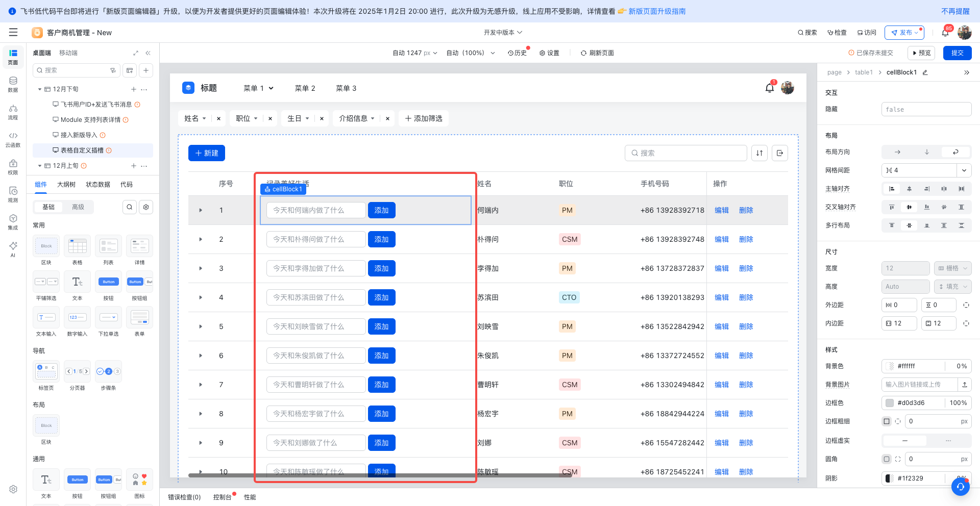Click the table export icon

(x=780, y=153)
